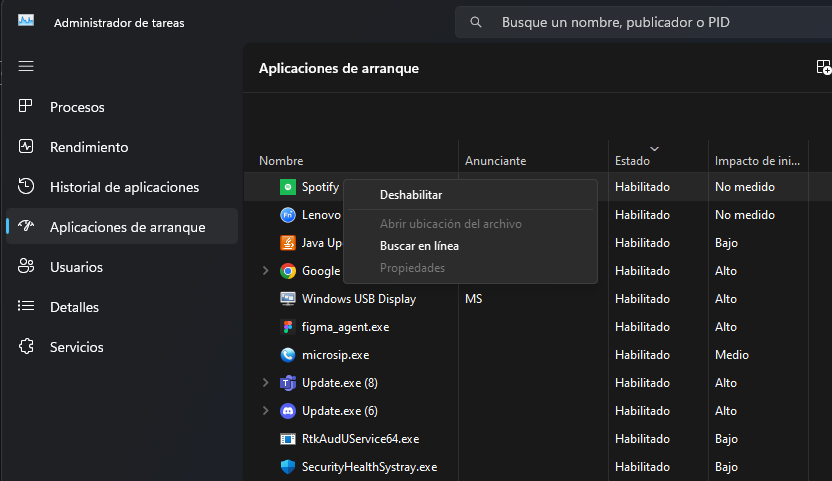Click Lenovo's No medido impact value
This screenshot has height=481, width=832.
click(744, 215)
